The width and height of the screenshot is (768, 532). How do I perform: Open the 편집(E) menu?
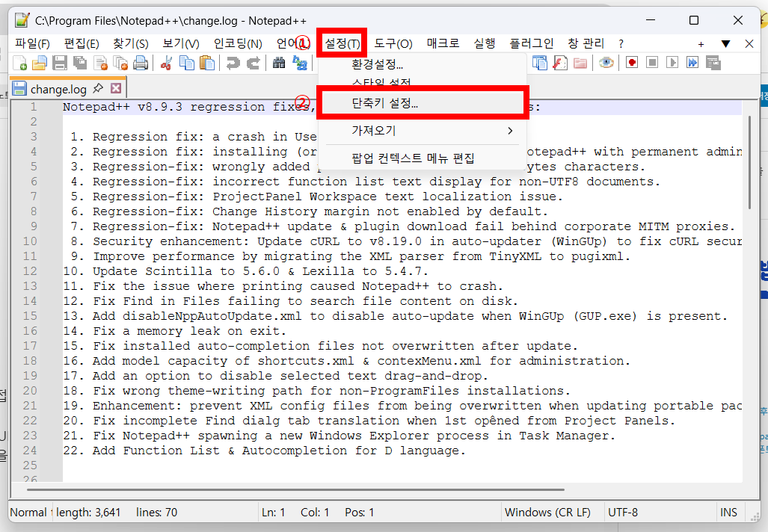(82, 43)
